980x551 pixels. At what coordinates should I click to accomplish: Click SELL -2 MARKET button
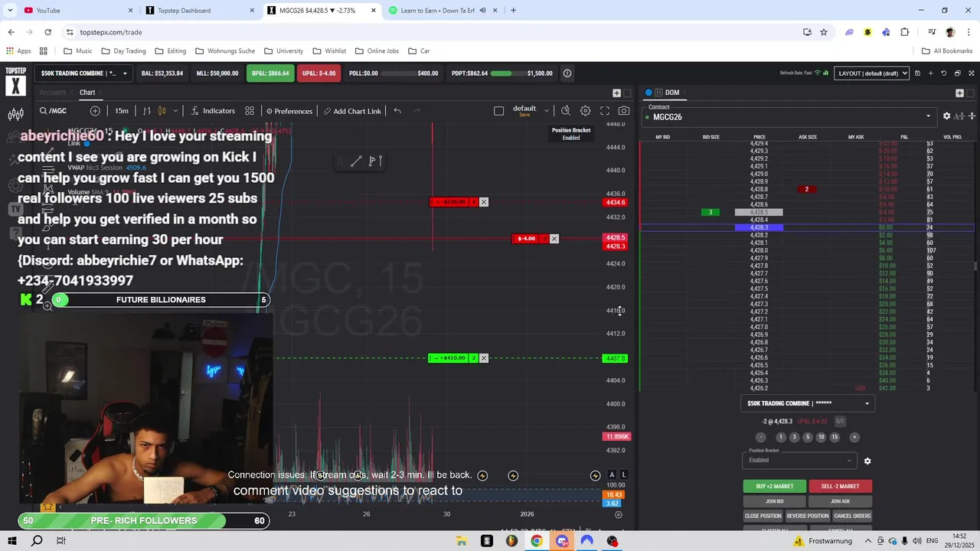point(840,486)
